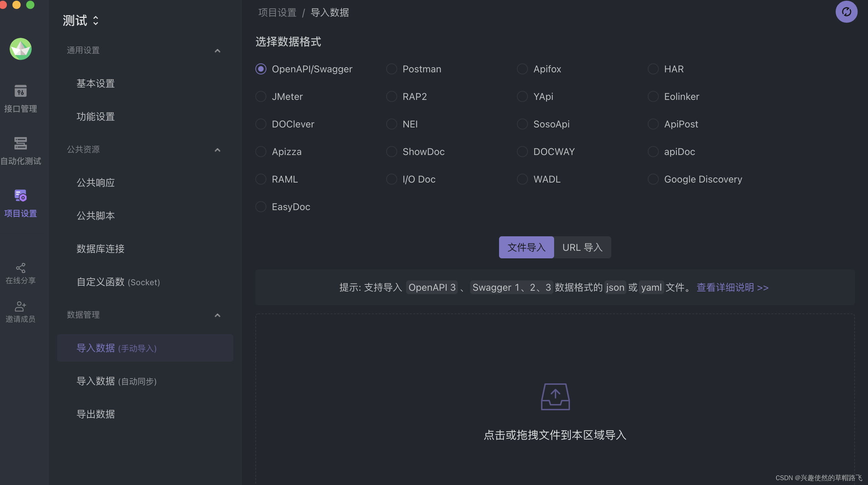The width and height of the screenshot is (868, 485).
Task: Click the purple refresh sync icon
Action: click(x=846, y=12)
